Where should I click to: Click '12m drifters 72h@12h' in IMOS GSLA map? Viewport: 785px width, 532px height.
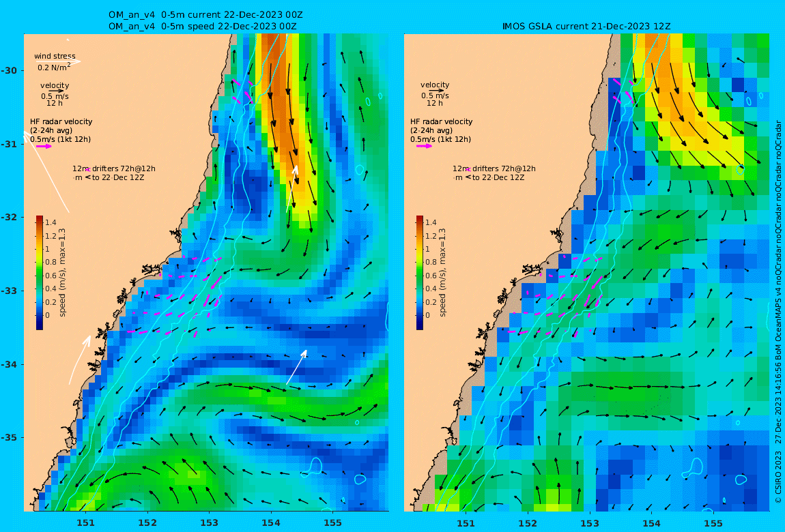click(x=494, y=168)
